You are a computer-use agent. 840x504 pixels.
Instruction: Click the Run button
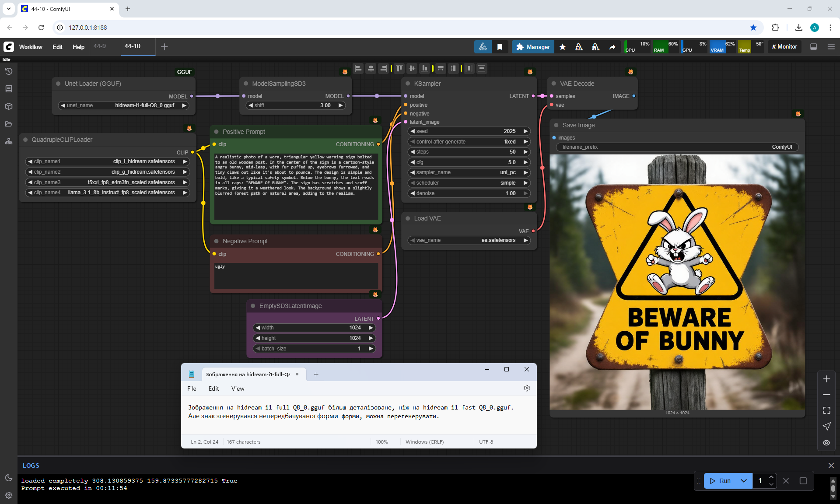(x=720, y=481)
